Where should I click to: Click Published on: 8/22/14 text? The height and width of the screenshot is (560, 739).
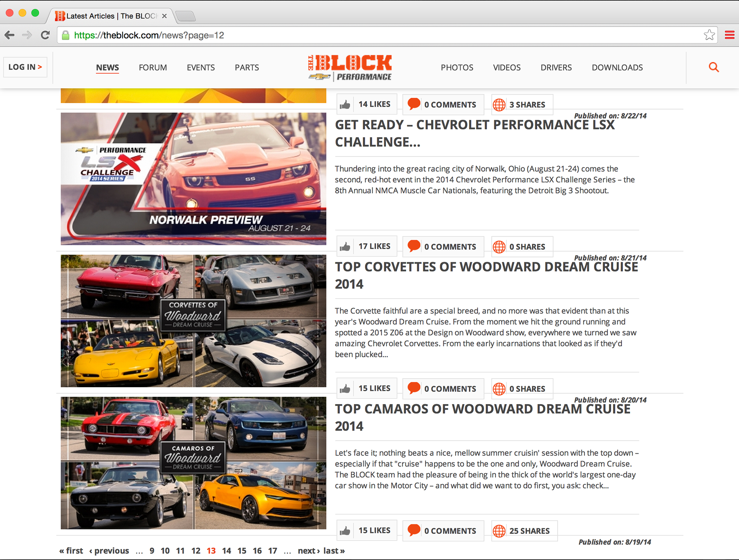click(610, 116)
